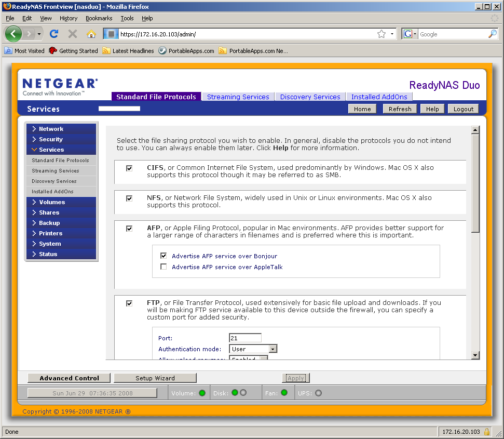Toggle the CIFS protocol checkbox

click(x=129, y=168)
